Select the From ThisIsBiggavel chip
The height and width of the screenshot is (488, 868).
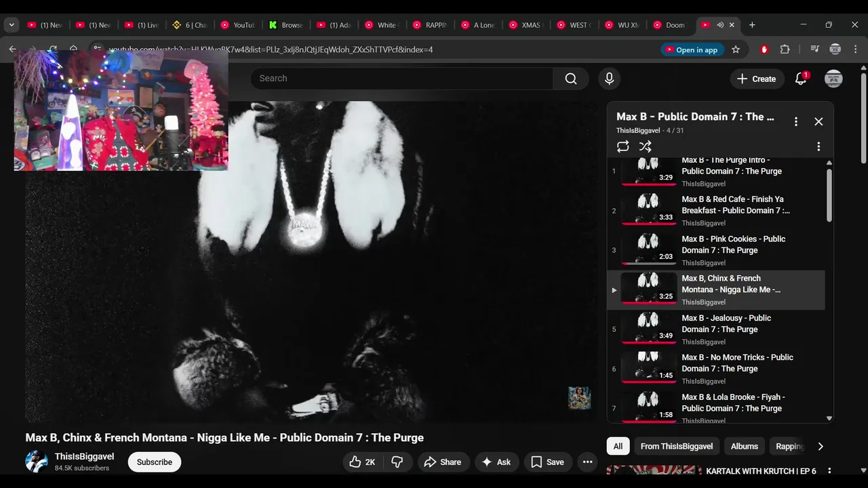tap(676, 446)
